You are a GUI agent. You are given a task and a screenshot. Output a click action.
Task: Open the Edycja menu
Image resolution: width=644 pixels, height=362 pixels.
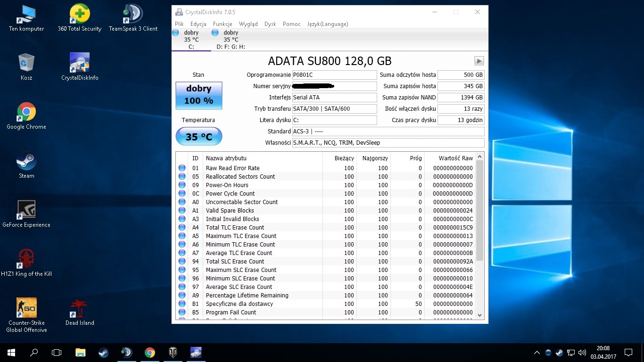pos(198,24)
